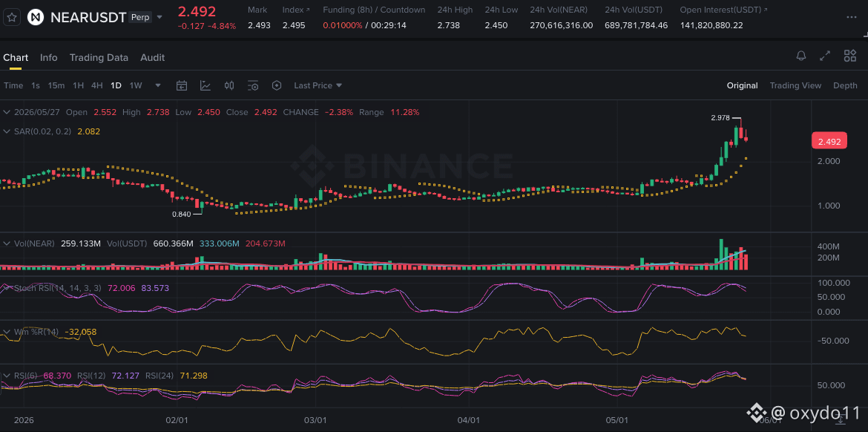Collapse the Stoch RSI indicator chevron
The image size is (868, 432).
pyautogui.click(x=7, y=288)
